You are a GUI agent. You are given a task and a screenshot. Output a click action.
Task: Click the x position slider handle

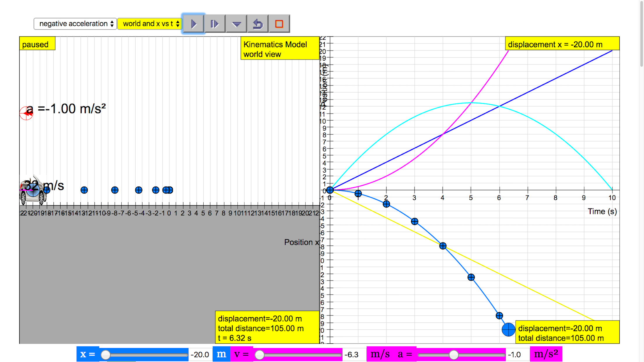coord(106,355)
